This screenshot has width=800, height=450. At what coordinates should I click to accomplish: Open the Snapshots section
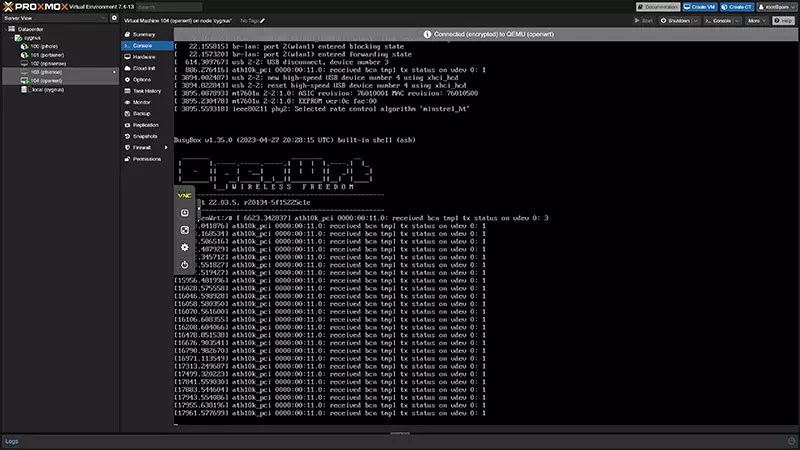[145, 135]
